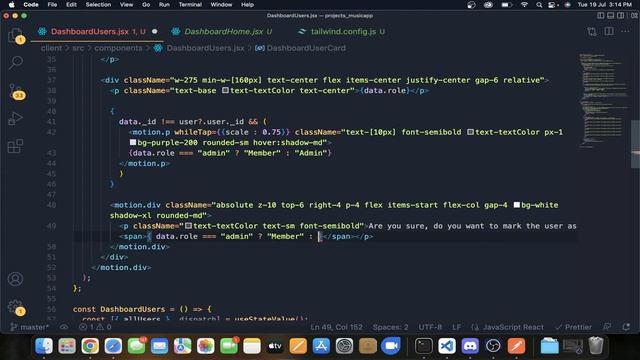
Task: Click line number 48 in gutter
Action: click(51, 205)
